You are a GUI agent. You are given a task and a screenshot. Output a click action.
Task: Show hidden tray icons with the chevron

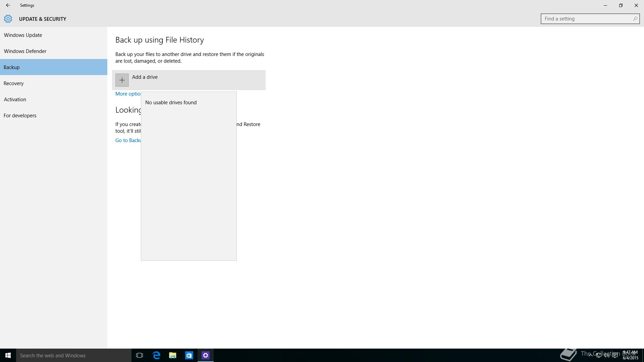(590, 355)
